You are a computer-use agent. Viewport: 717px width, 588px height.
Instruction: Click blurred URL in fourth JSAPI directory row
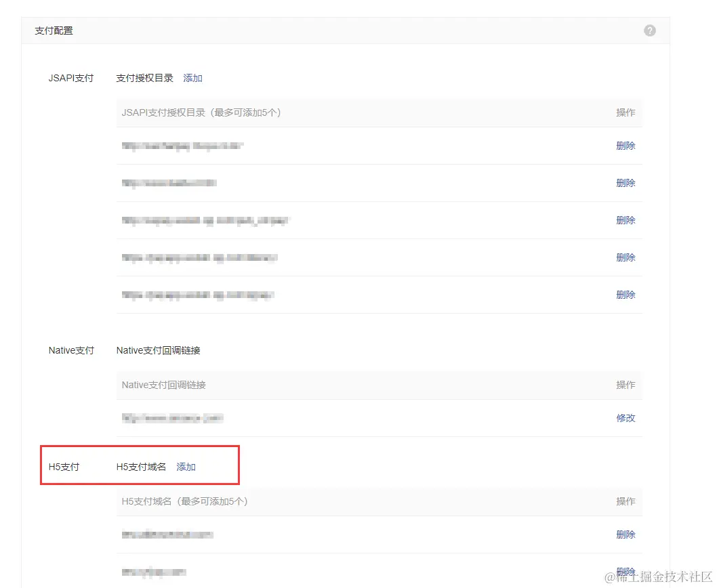pos(199,257)
